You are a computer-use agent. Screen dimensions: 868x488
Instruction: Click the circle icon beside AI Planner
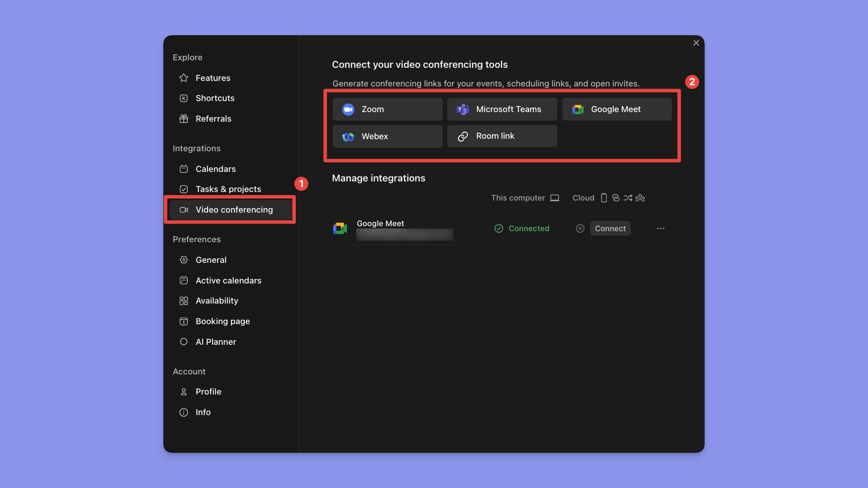tap(184, 342)
